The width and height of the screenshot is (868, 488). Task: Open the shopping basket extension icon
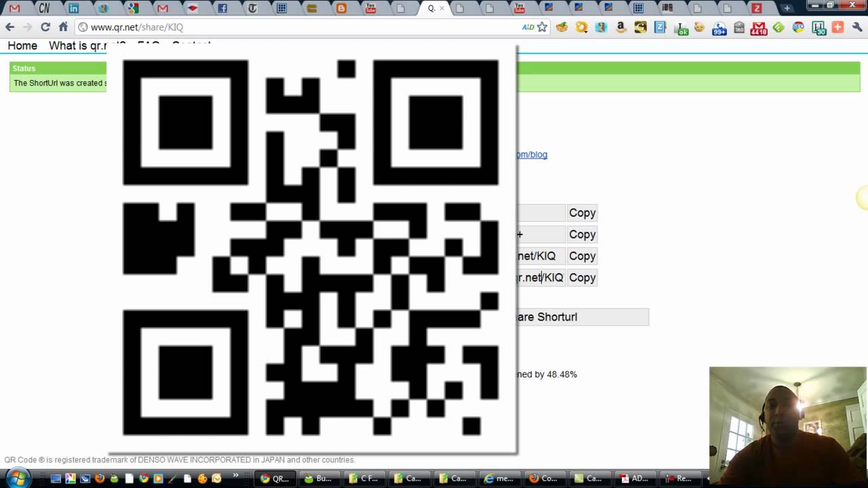pos(561,27)
